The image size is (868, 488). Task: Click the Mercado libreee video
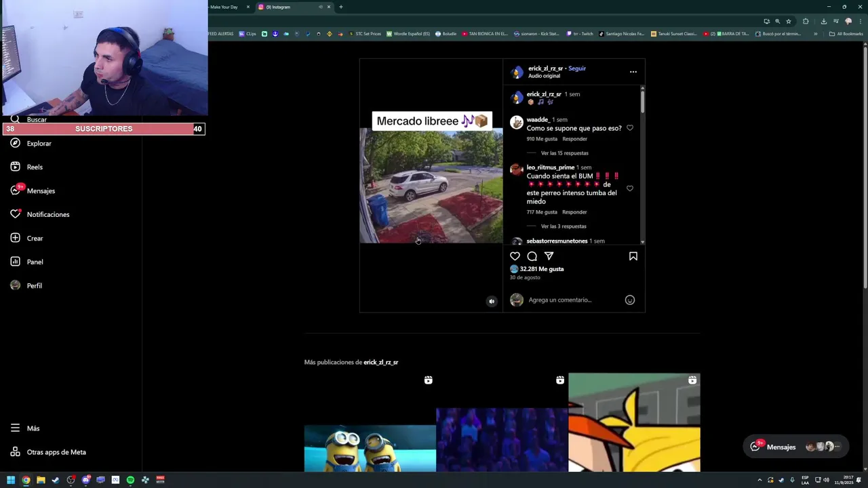point(431,185)
